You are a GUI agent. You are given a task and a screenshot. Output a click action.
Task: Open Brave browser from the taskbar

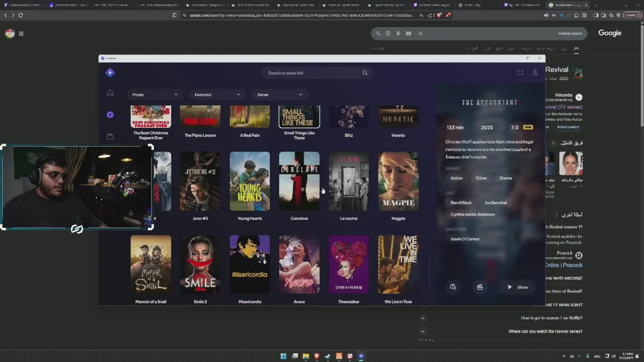point(316,356)
